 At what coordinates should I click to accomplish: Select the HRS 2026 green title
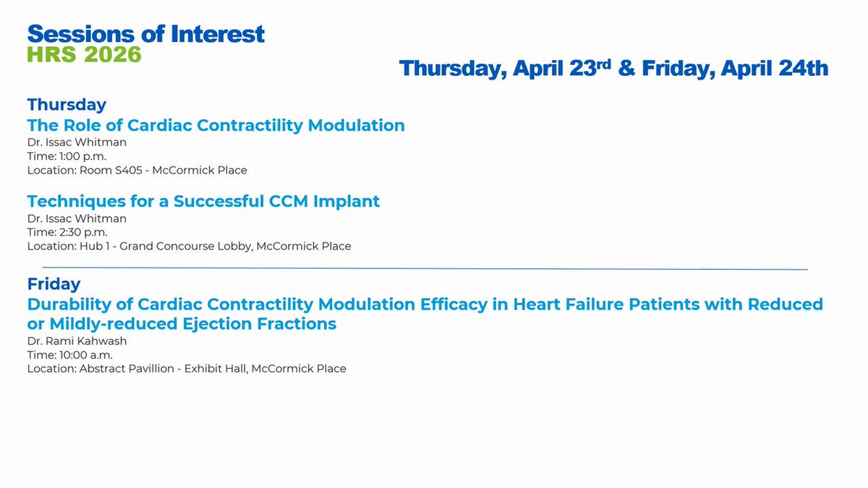point(85,54)
